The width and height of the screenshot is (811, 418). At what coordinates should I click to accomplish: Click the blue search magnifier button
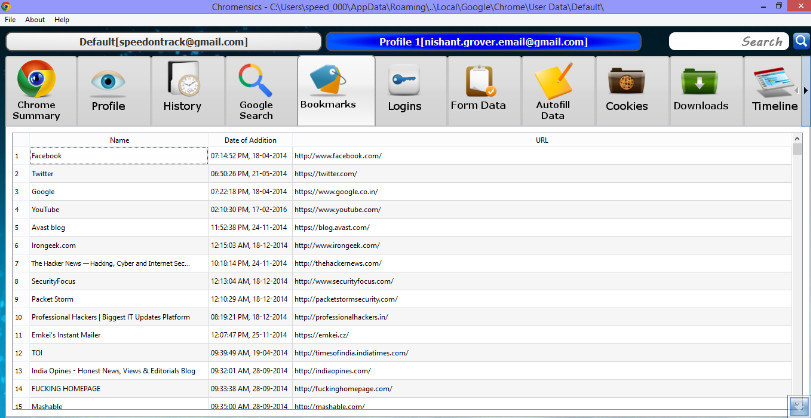(801, 41)
